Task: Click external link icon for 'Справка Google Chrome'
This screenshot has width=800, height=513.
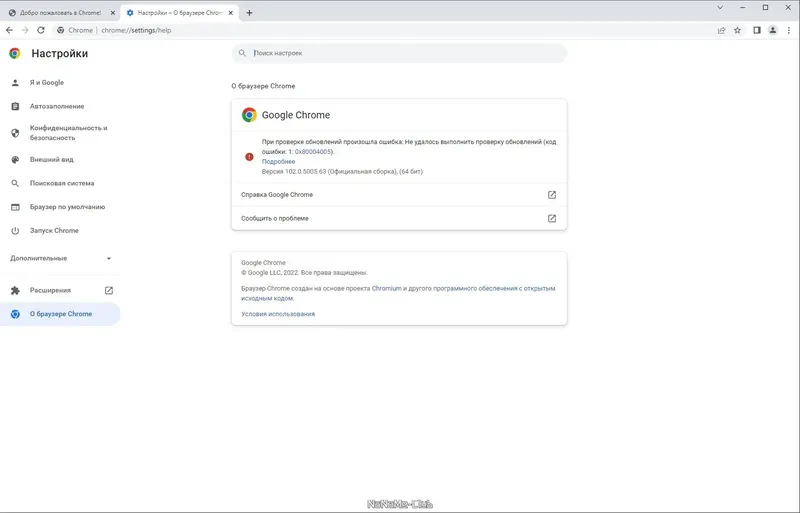Action: click(x=552, y=194)
